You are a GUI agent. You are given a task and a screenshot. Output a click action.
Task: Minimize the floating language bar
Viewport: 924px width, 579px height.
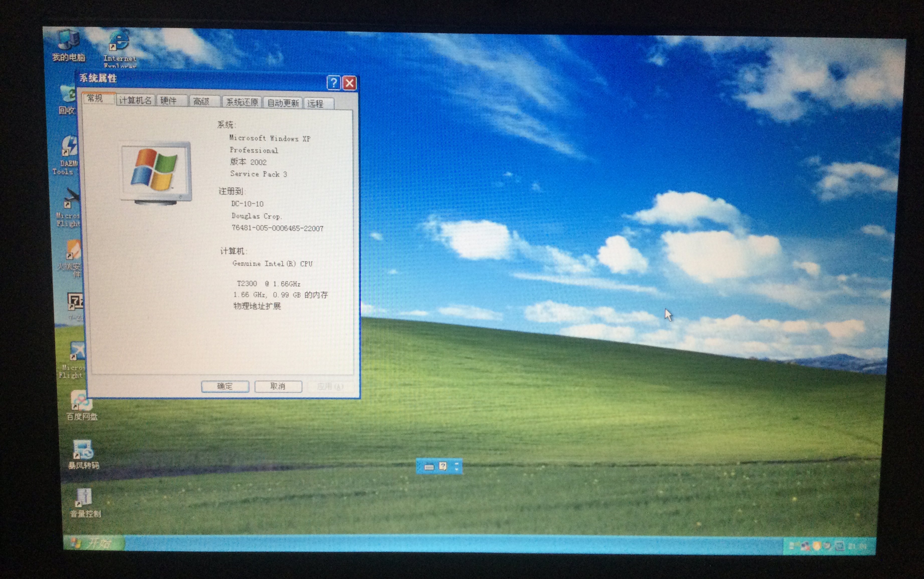coord(457,464)
